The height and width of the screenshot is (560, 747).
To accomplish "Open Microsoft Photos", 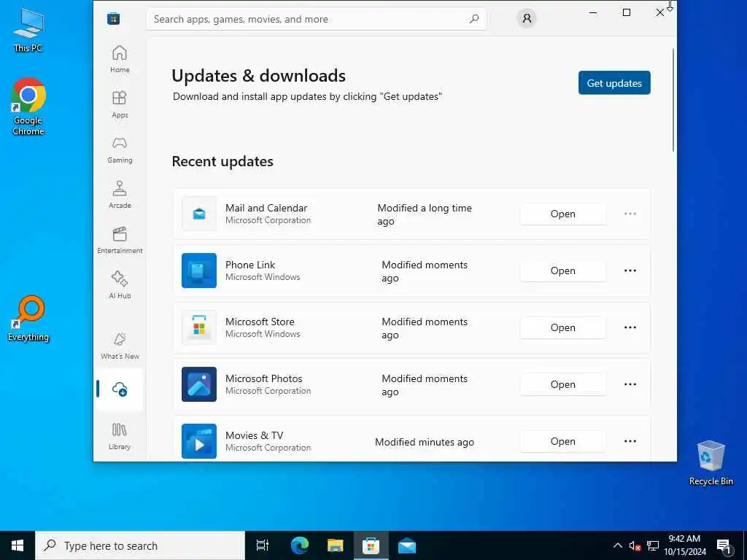I will (x=563, y=384).
